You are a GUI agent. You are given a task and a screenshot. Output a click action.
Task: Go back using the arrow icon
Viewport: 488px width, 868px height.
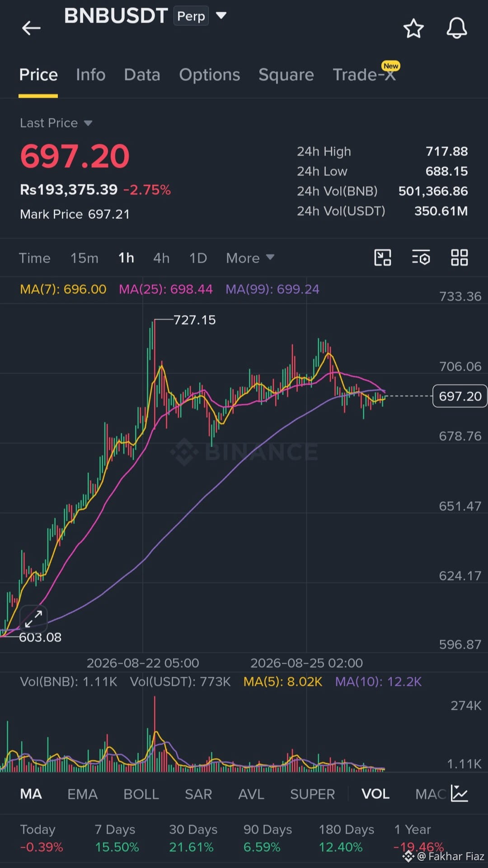(x=31, y=28)
